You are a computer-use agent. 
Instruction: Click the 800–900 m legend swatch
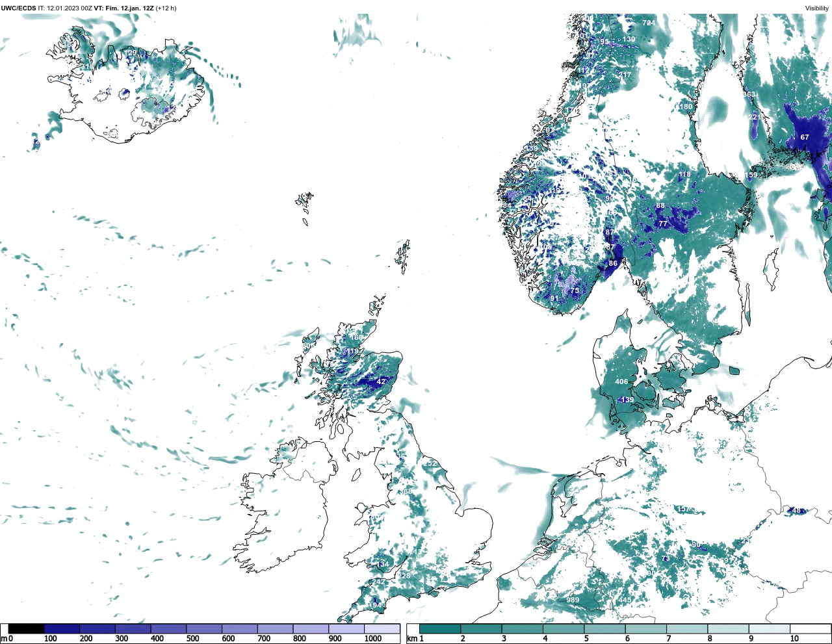311,628
